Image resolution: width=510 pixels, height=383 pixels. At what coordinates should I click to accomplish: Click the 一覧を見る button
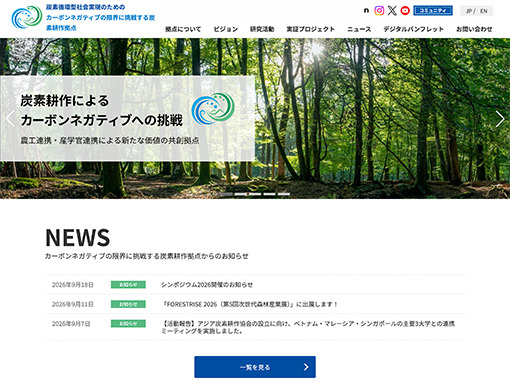tap(255, 367)
